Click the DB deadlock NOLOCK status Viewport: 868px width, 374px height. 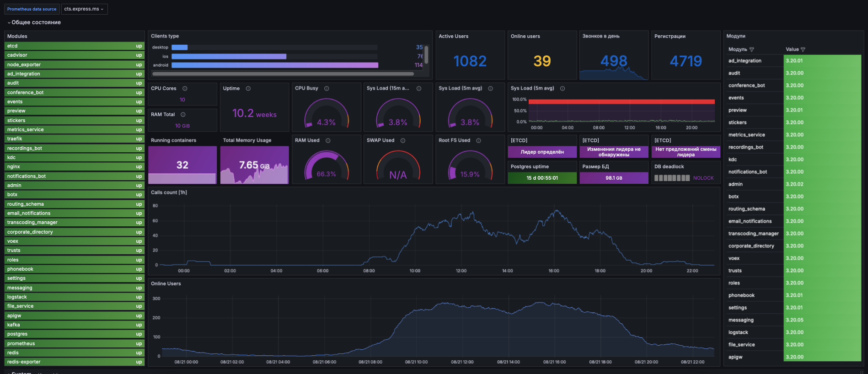coord(703,178)
